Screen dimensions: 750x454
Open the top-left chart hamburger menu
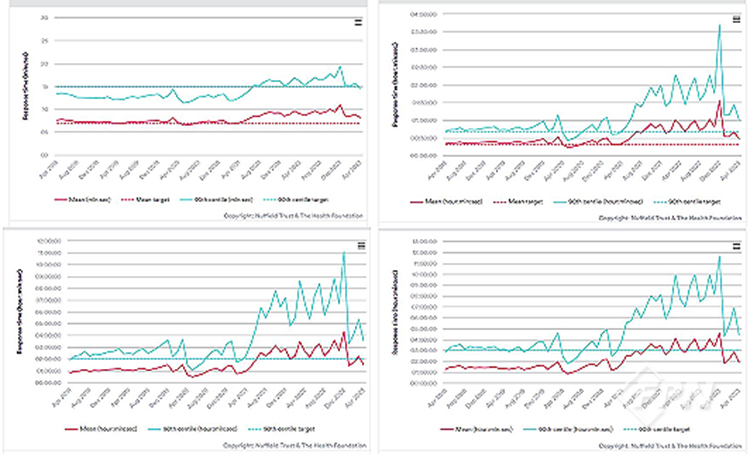pyautogui.click(x=358, y=23)
